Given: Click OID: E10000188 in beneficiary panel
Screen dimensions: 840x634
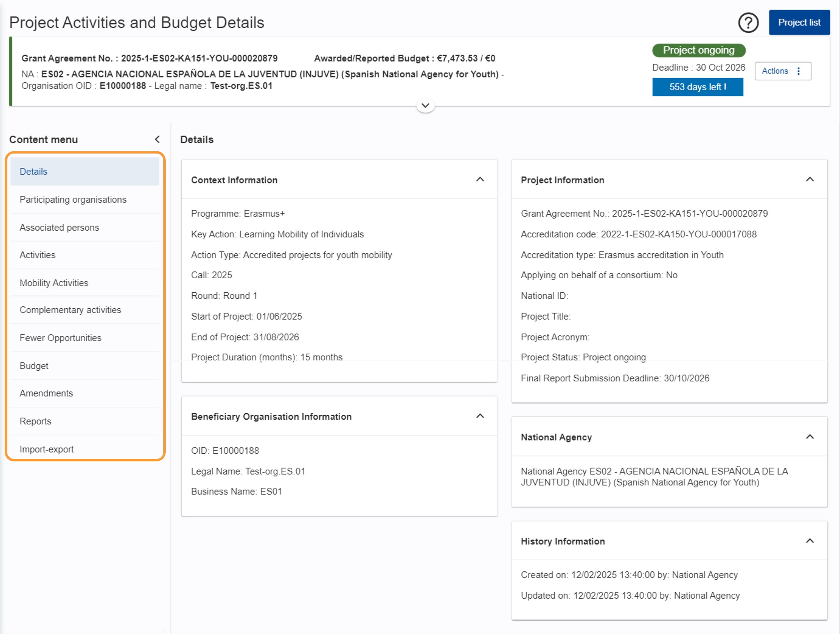Looking at the screenshot, I should point(225,450).
